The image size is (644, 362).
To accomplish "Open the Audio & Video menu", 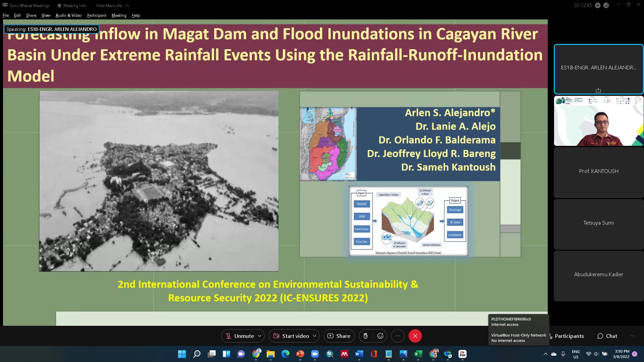I will coord(68,15).
